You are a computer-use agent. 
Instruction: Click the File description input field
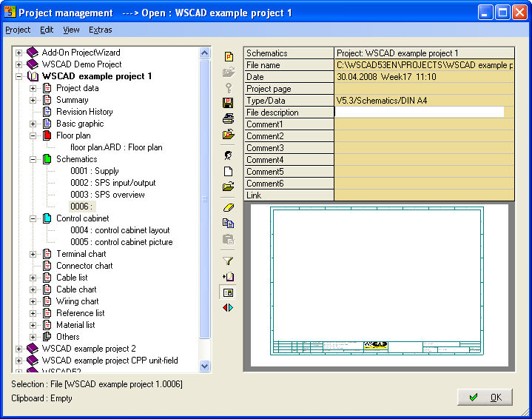tap(420, 112)
